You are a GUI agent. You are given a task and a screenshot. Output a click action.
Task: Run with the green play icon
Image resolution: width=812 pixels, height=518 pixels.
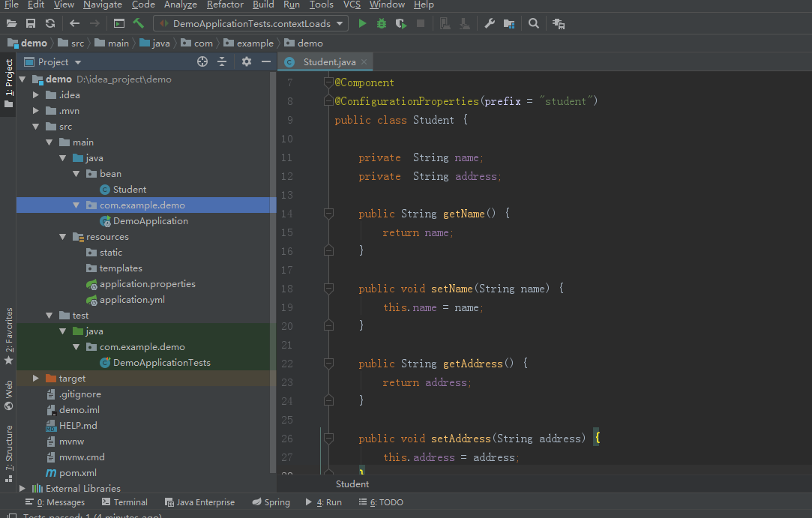(362, 23)
